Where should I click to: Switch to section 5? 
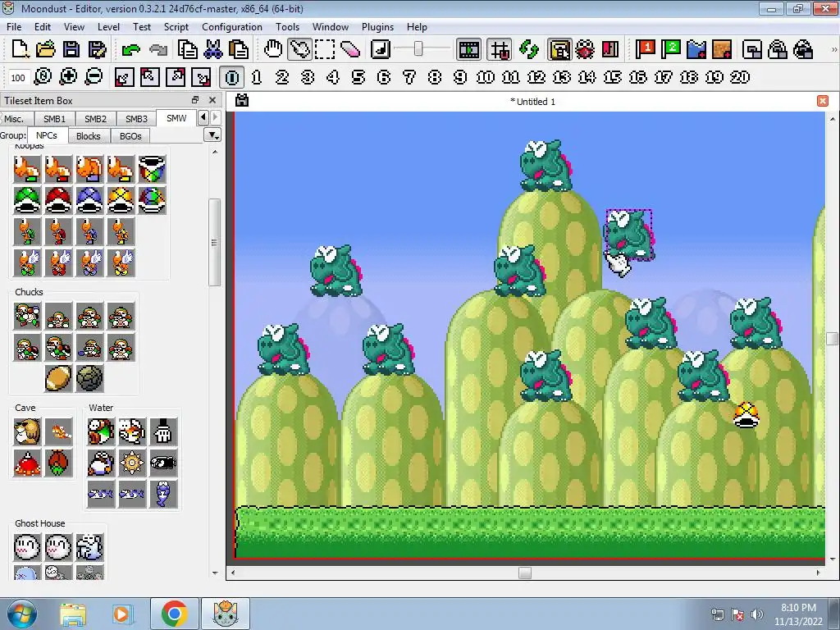(x=358, y=77)
